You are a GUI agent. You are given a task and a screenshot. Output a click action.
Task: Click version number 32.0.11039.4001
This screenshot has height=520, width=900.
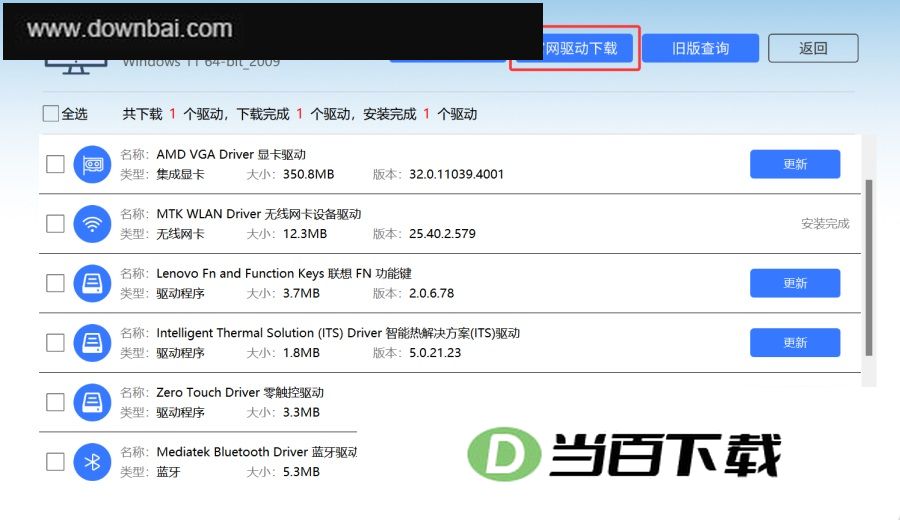click(456, 174)
